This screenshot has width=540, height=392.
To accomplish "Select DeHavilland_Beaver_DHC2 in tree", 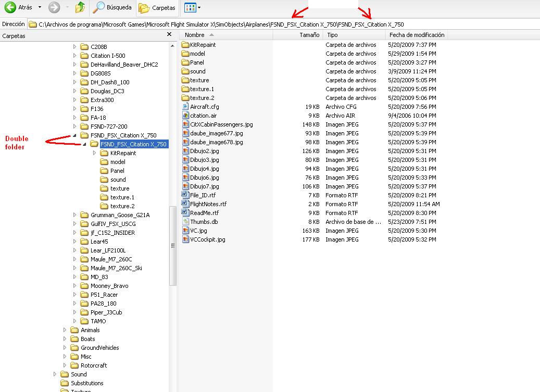I will pos(124,65).
